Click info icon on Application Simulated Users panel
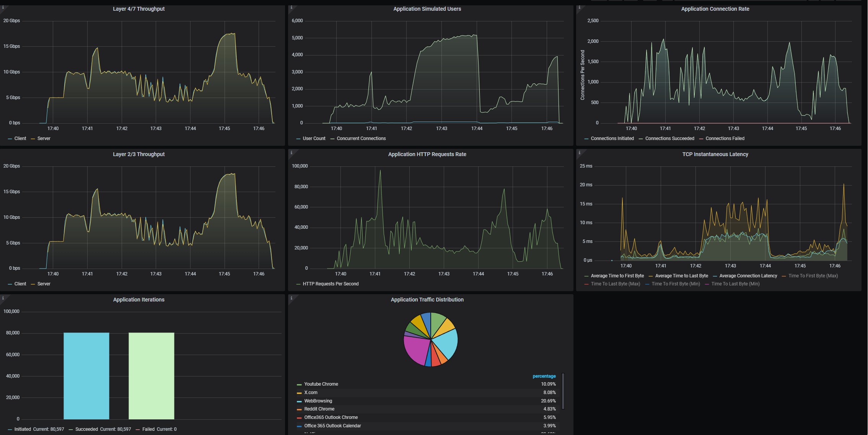868x435 pixels. [x=291, y=7]
